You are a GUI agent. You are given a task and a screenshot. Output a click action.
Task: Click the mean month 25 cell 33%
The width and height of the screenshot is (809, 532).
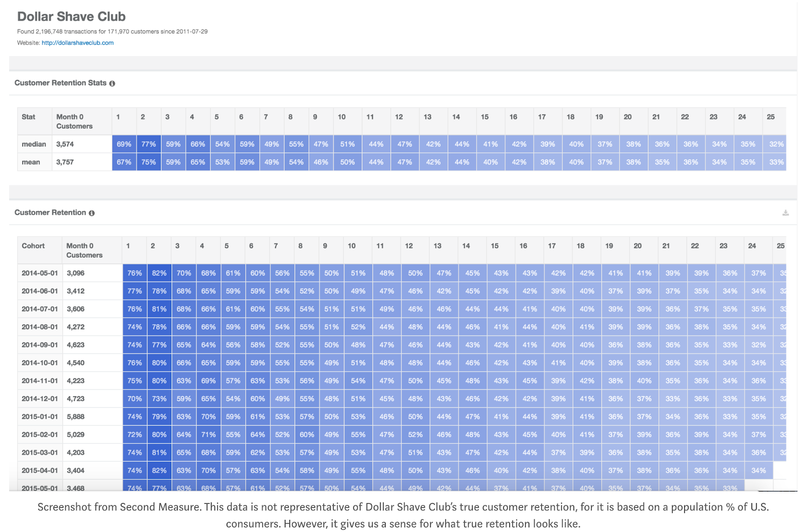point(775,162)
